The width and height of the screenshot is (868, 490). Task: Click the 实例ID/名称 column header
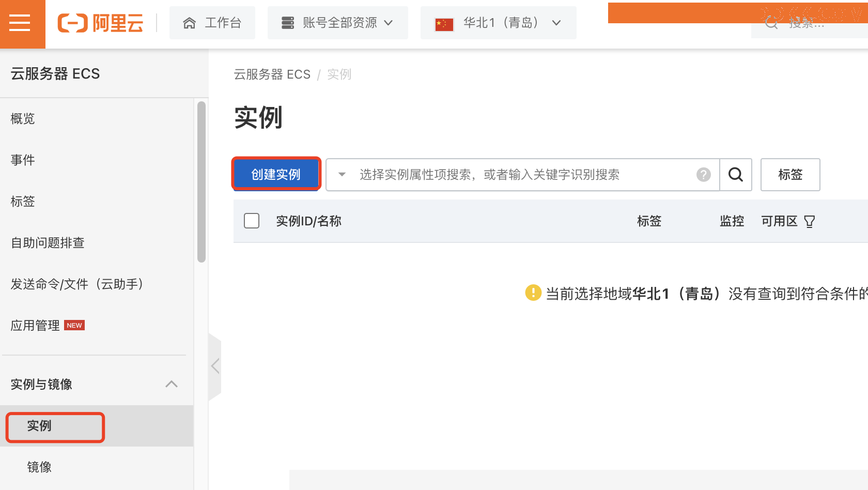pos(308,221)
